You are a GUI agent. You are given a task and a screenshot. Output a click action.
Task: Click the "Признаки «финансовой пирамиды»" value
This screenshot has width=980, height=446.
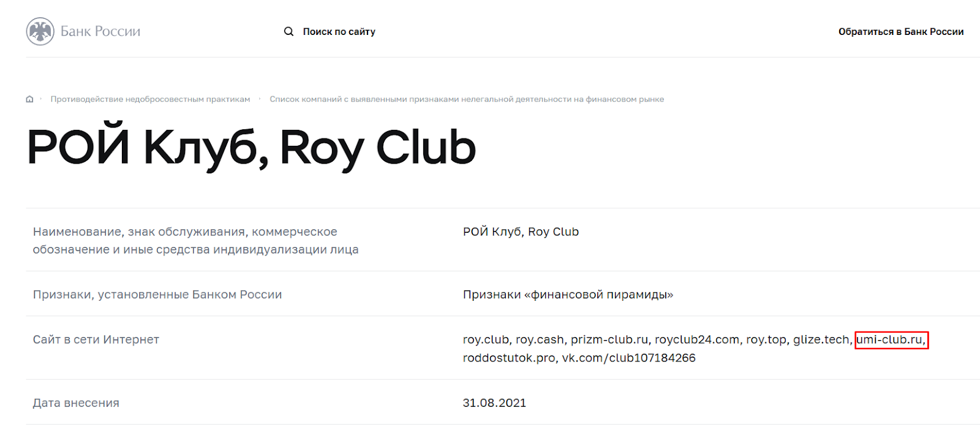568,295
